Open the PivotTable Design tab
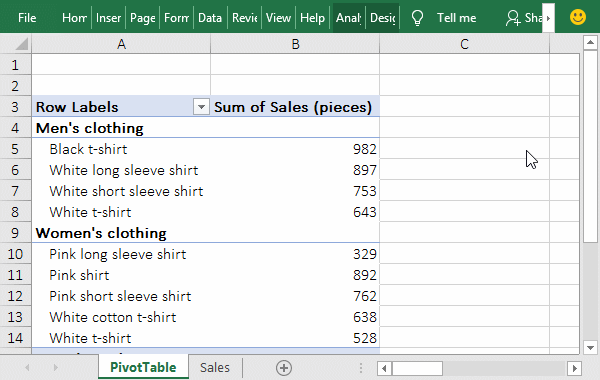This screenshot has width=600, height=380. coord(383,18)
